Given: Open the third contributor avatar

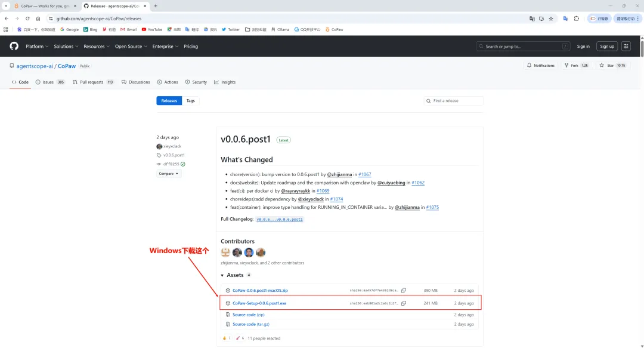Looking at the screenshot, I should pyautogui.click(x=249, y=252).
